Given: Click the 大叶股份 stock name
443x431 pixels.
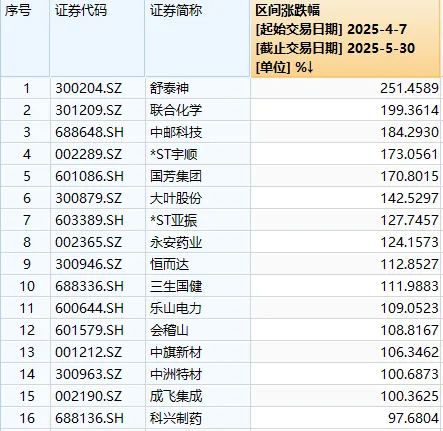Looking at the screenshot, I should (176, 198).
